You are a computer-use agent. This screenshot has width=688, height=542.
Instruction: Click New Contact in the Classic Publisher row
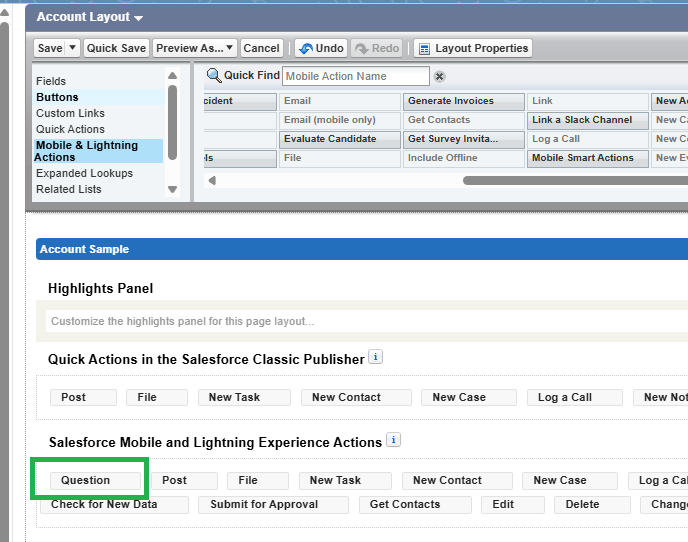tap(356, 397)
